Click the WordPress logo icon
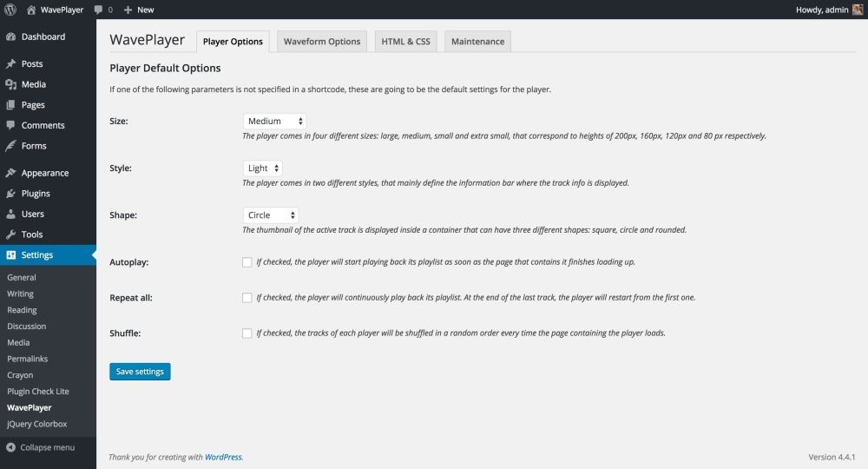 10,10
